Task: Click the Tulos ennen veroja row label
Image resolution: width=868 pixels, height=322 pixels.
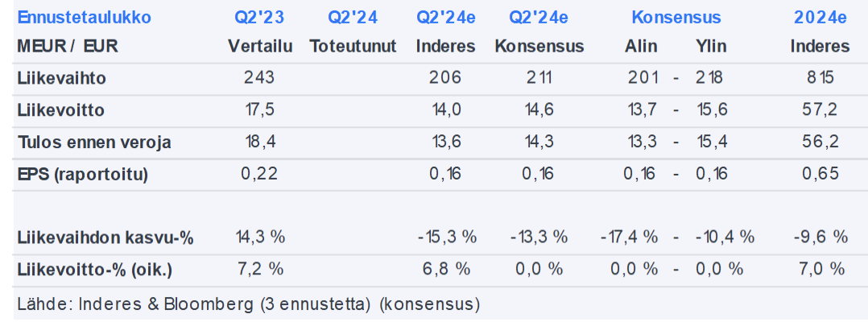Action: pyautogui.click(x=95, y=142)
